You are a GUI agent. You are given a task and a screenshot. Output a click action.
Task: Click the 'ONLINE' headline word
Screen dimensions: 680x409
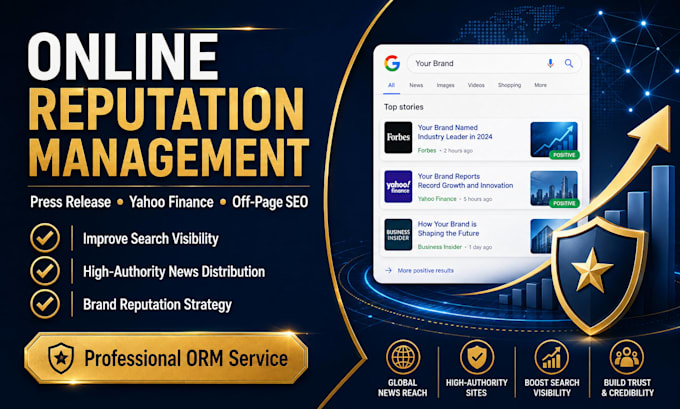coord(123,57)
